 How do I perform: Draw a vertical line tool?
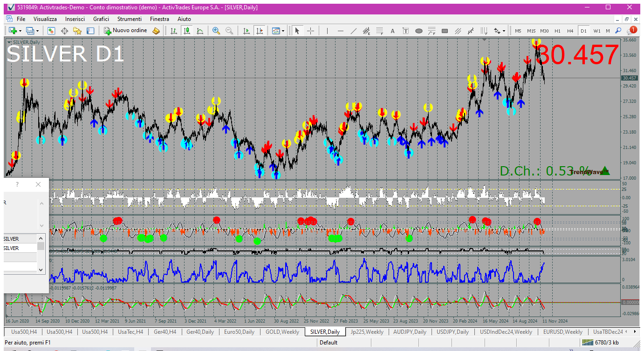(x=328, y=31)
